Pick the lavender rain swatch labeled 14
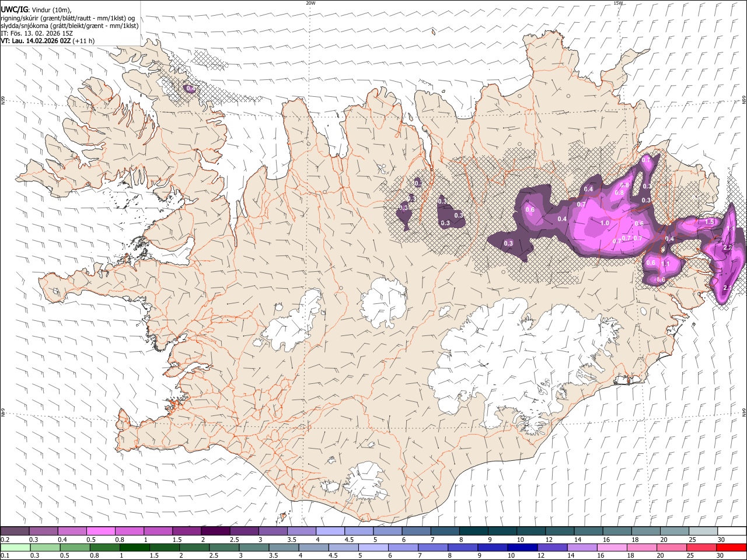 pos(582,547)
